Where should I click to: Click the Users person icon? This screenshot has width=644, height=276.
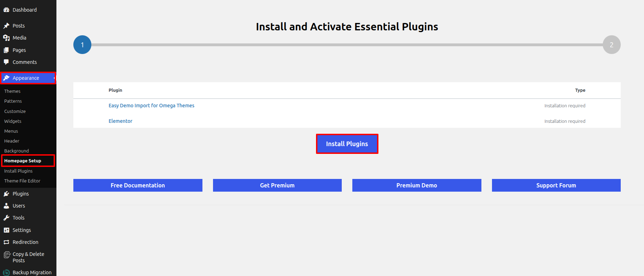tap(6, 206)
